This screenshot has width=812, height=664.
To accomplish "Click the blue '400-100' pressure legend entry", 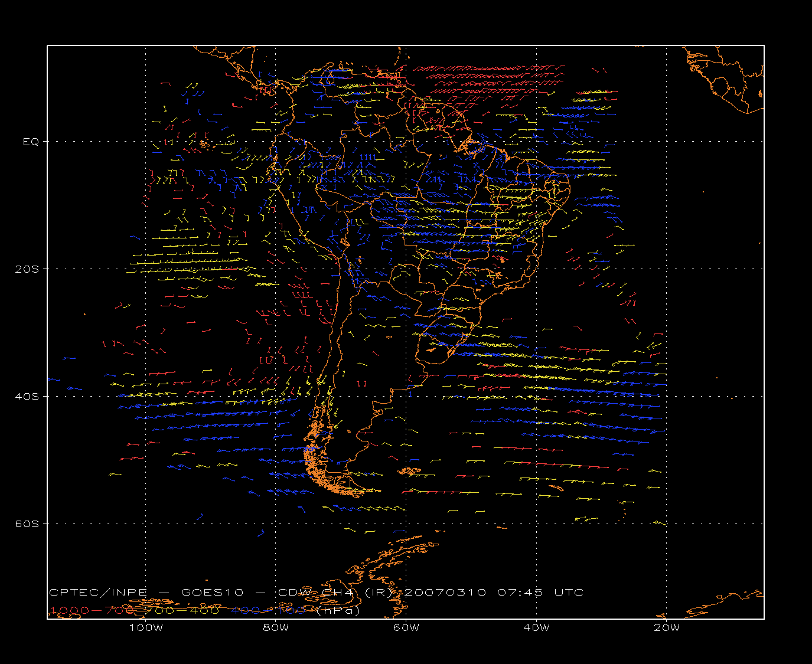I will click(269, 610).
